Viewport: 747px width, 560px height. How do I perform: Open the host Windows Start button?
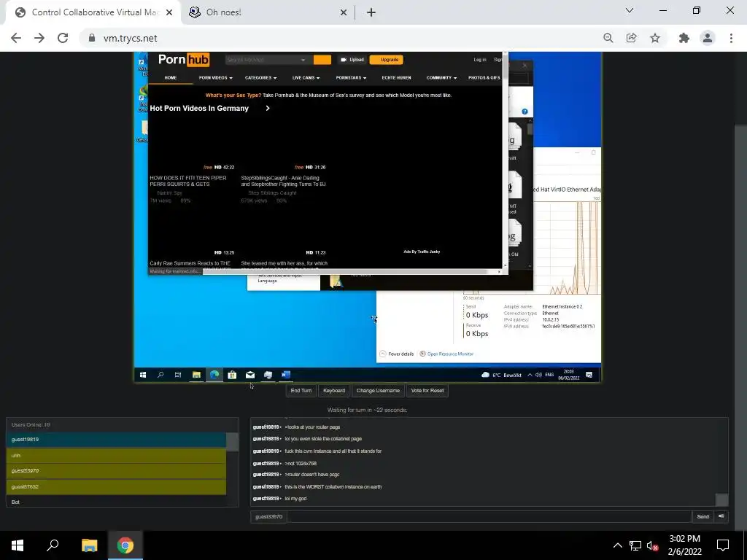tap(18, 545)
